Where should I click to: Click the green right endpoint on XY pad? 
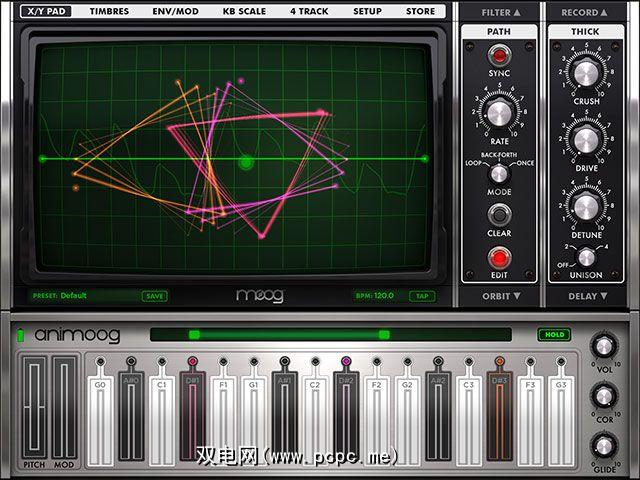click(425, 159)
